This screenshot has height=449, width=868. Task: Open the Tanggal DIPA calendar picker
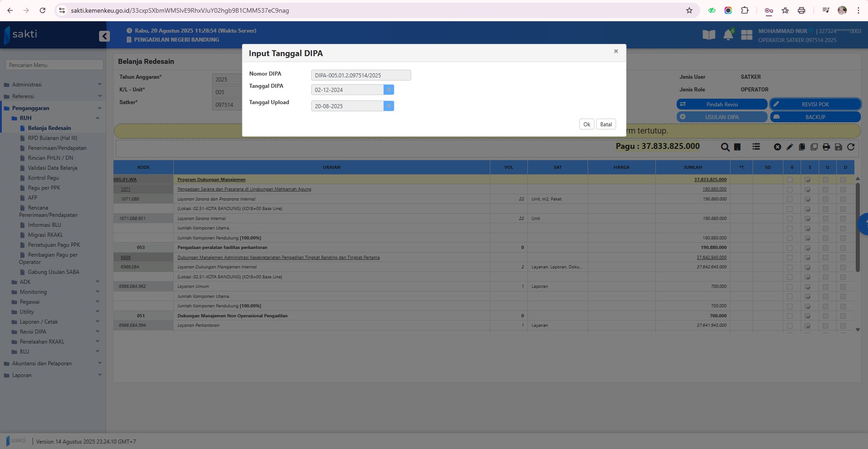pos(389,90)
